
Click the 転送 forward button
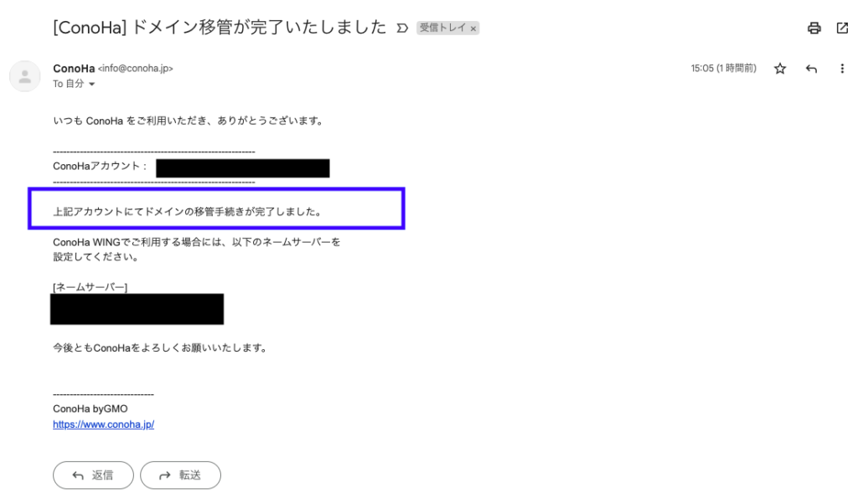click(x=181, y=475)
